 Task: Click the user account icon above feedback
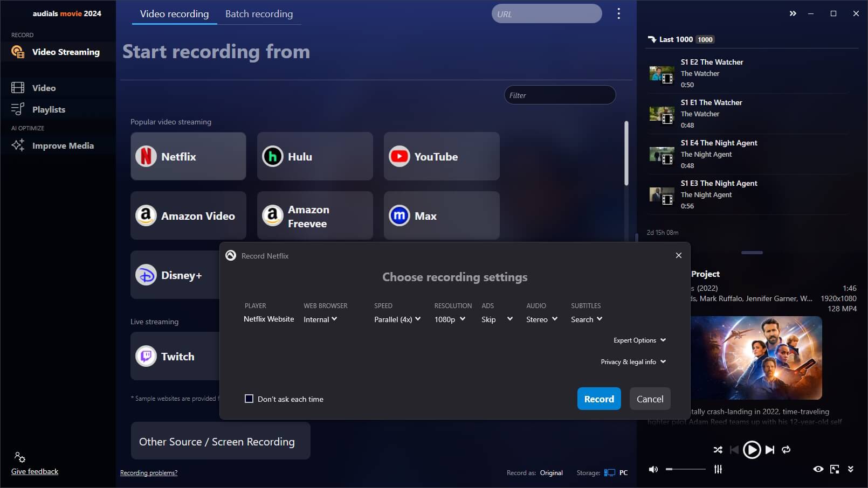click(x=19, y=457)
